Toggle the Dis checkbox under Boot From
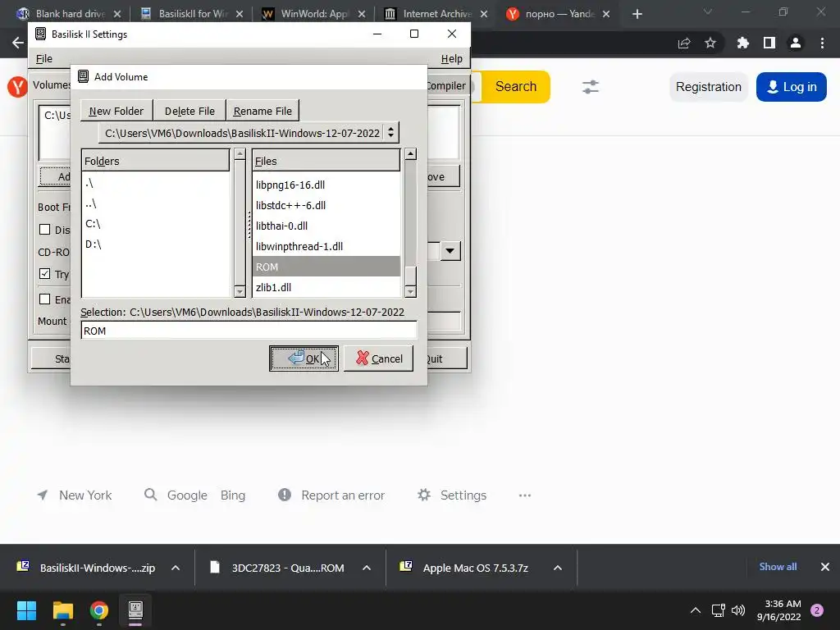This screenshot has width=840, height=630. click(45, 230)
